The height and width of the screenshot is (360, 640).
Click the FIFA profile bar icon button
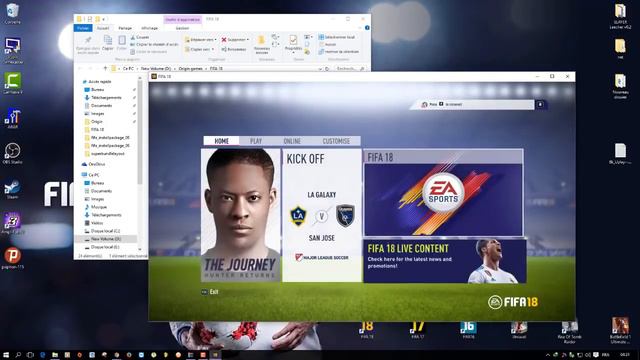pyautogui.click(x=540, y=104)
